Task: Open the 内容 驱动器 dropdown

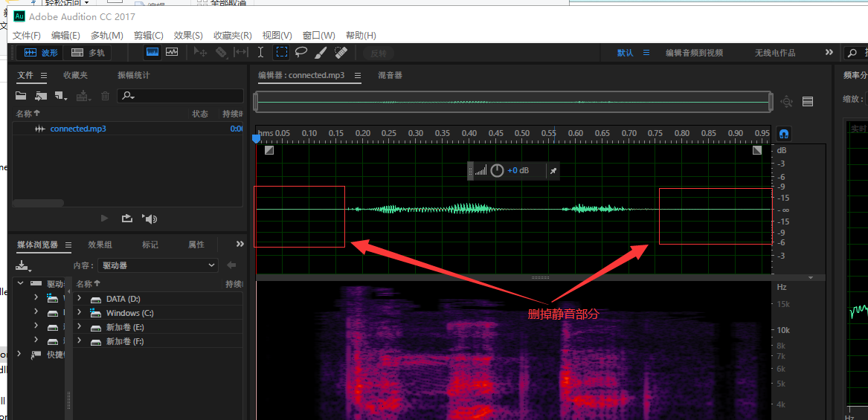Action: tap(158, 265)
